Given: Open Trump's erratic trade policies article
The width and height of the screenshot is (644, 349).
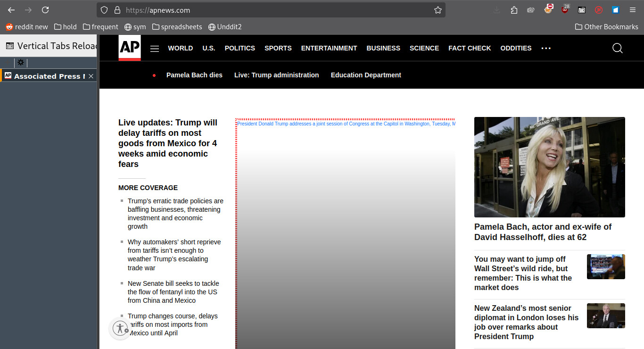Looking at the screenshot, I should (176, 214).
